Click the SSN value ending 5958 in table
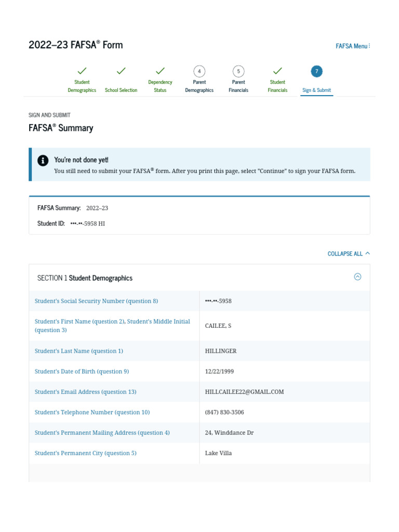 tap(218, 301)
